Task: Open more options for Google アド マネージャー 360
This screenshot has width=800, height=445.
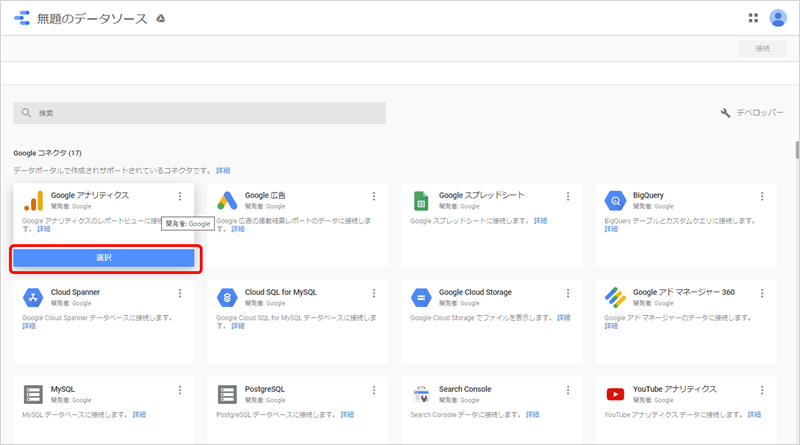Action: tap(762, 293)
